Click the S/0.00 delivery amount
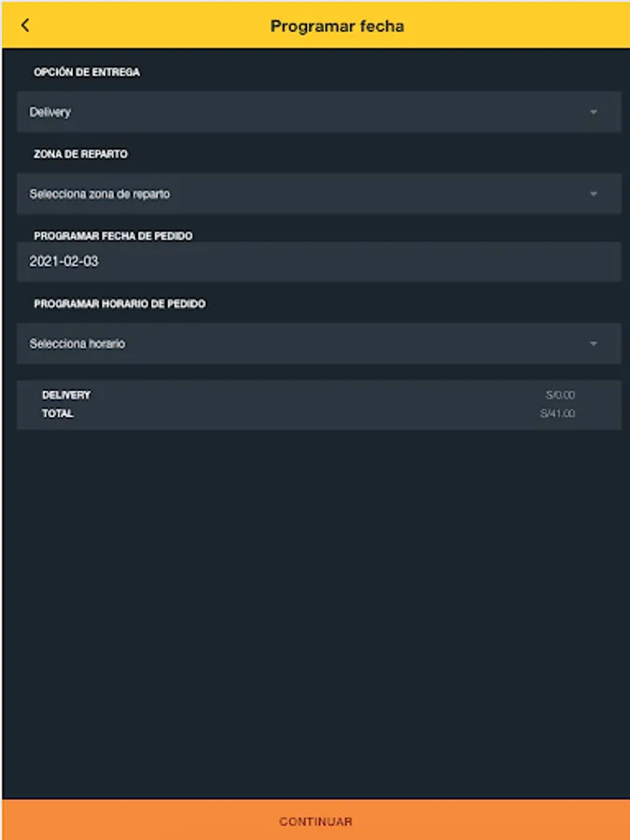Screen dimensions: 630x840 pos(560,396)
